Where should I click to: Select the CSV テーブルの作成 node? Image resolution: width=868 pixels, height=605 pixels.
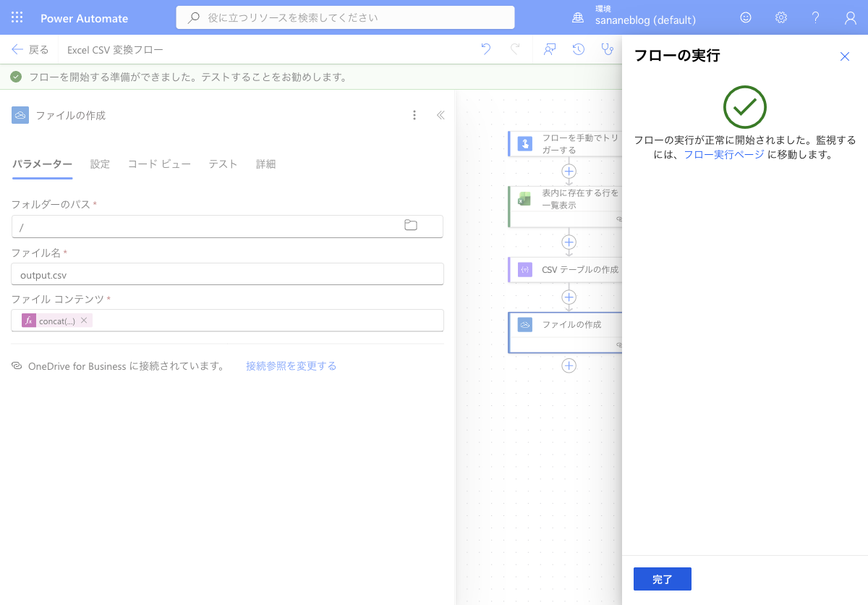566,269
